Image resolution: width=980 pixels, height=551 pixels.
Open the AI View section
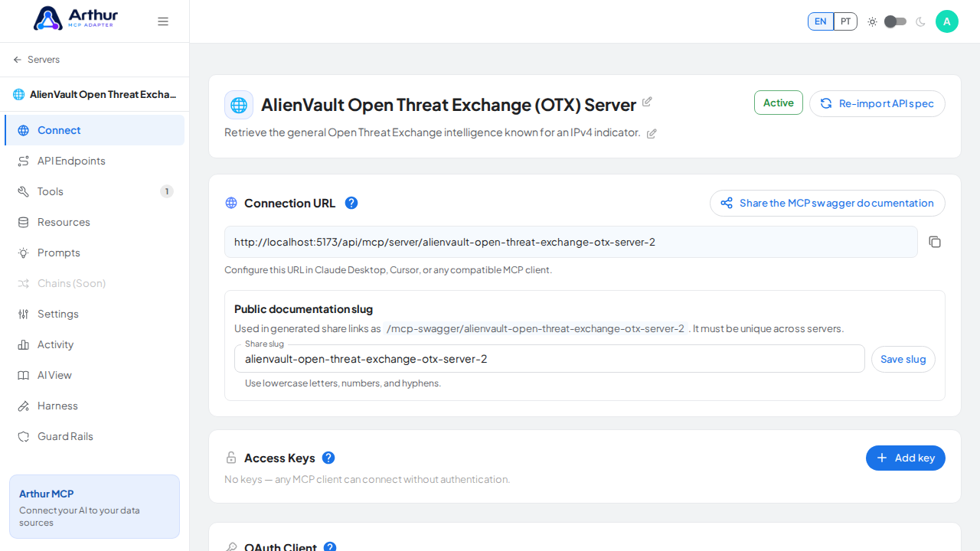pos(94,375)
